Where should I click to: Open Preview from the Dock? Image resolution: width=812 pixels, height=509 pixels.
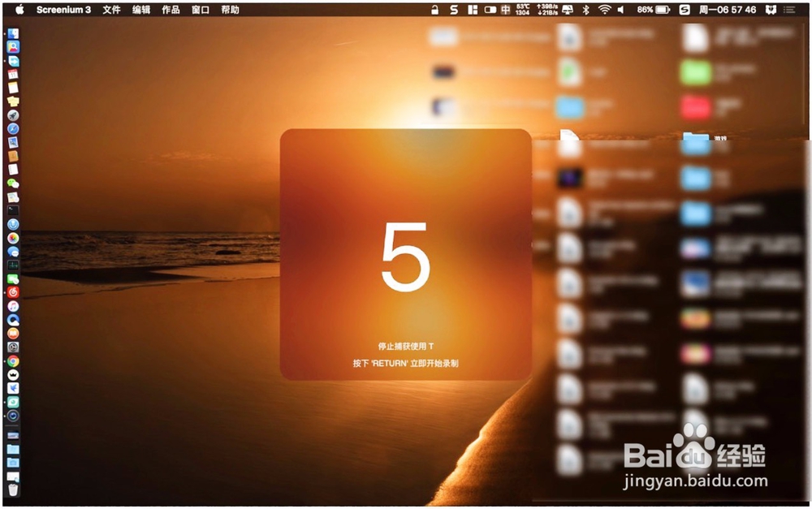[x=13, y=142]
